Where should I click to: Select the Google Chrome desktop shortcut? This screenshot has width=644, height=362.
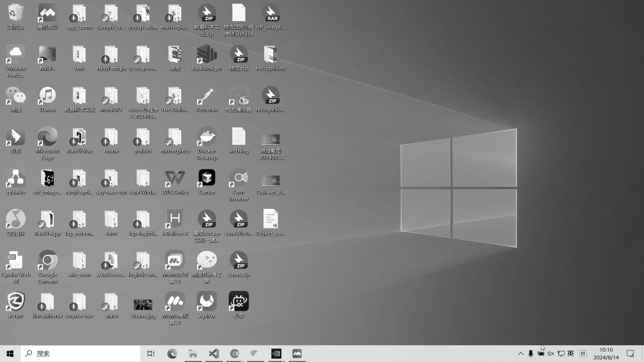tap(47, 267)
